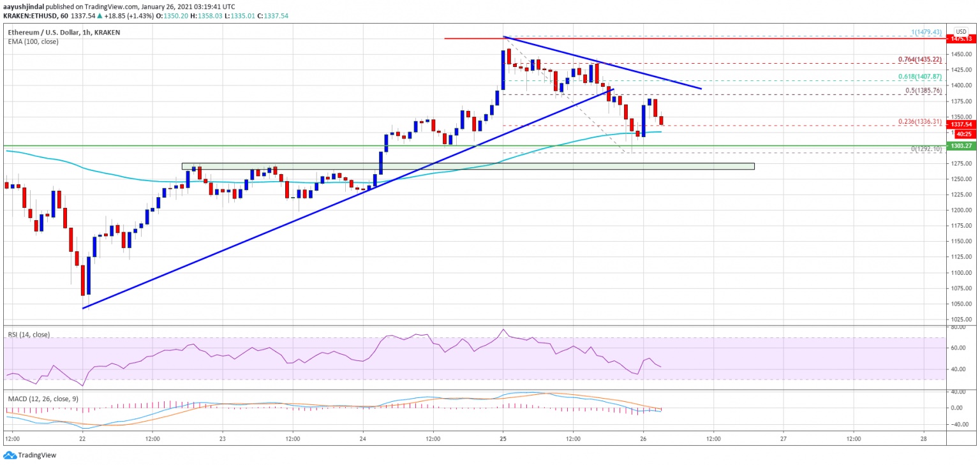Screen dimensions: 980x465
Task: Click the 40:25 bar countdown label
Action: tap(963, 134)
